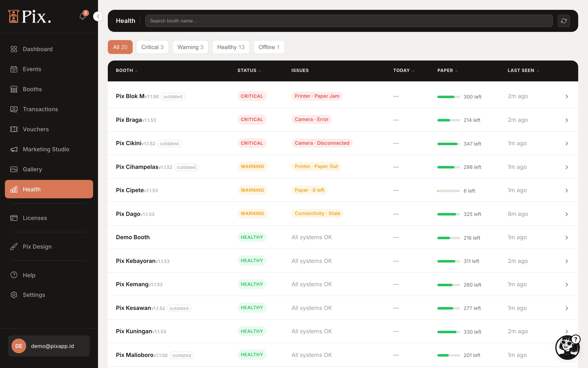Focus the Search booth name field
The height and width of the screenshot is (368, 588).
[x=349, y=21]
